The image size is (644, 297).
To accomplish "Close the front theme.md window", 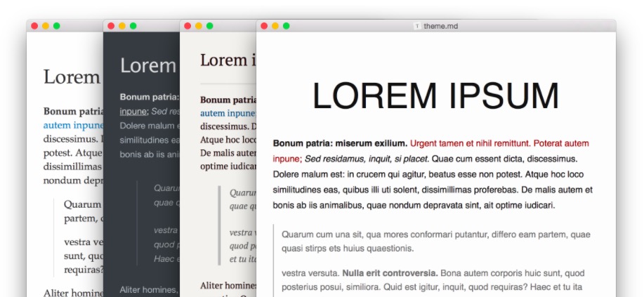I will pos(264,26).
